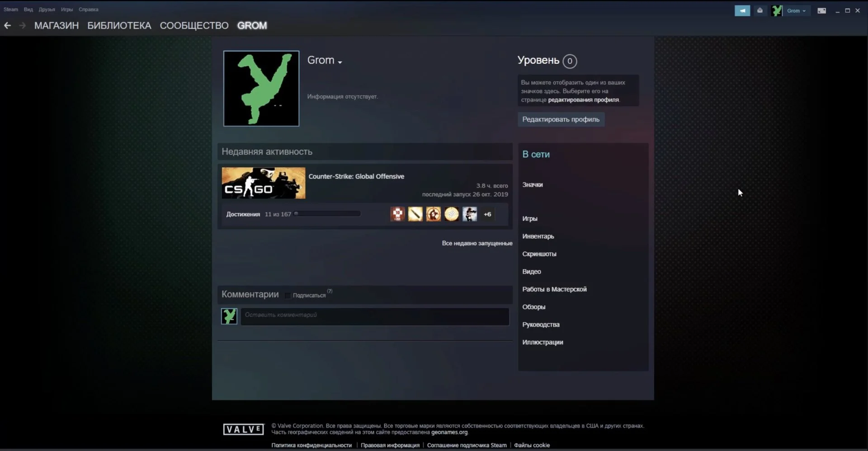Click the achievements progress bar
868x451 pixels.
327,214
